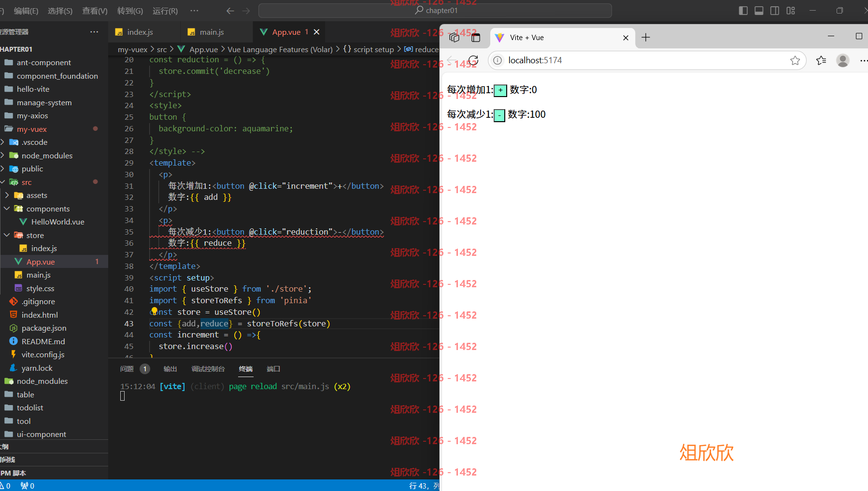
Task: Toggle bottom panel layout icon
Action: pyautogui.click(x=759, y=11)
